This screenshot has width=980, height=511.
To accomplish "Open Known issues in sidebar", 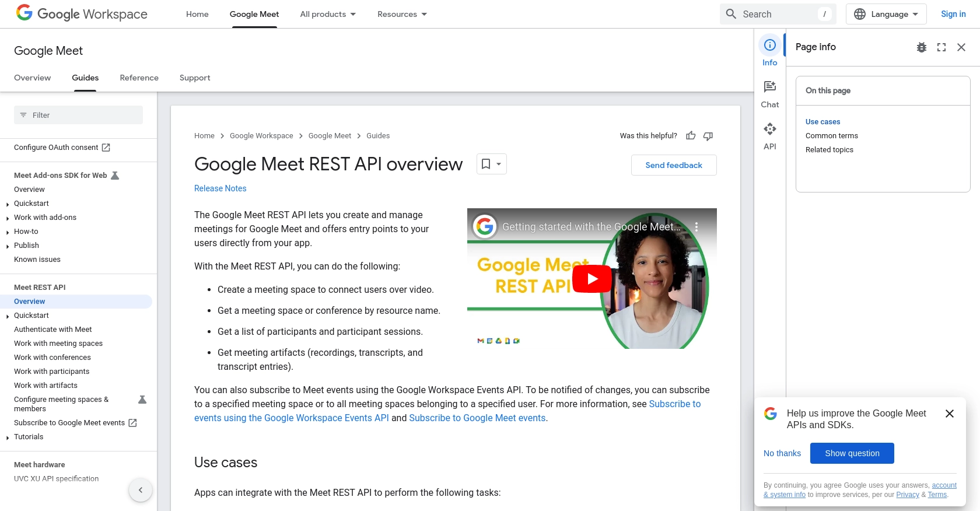I will pos(37,260).
